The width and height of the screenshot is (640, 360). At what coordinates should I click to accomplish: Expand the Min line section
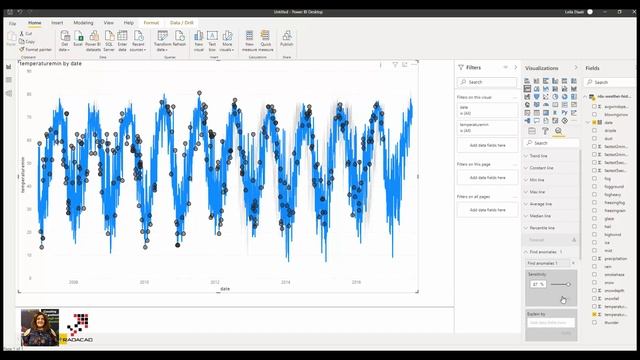click(551, 180)
